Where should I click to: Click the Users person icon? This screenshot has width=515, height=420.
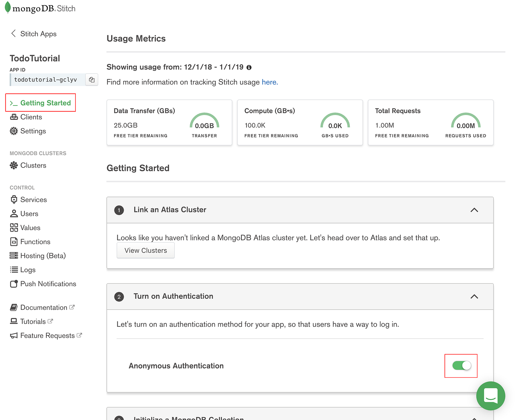(x=14, y=213)
